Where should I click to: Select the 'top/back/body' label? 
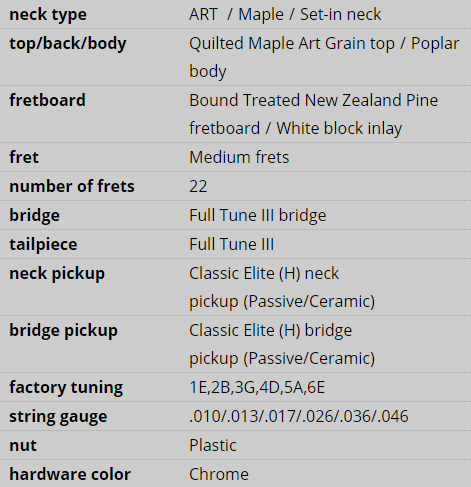(68, 44)
